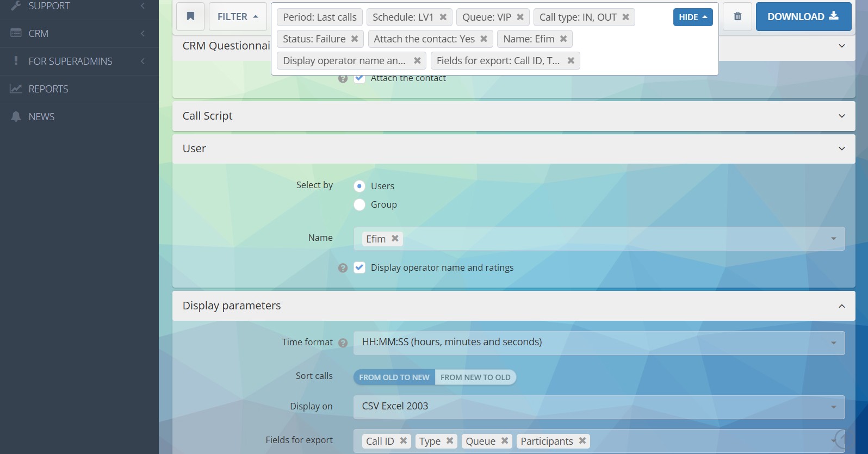Click the HIDE filters button
The image size is (868, 454).
(x=693, y=17)
